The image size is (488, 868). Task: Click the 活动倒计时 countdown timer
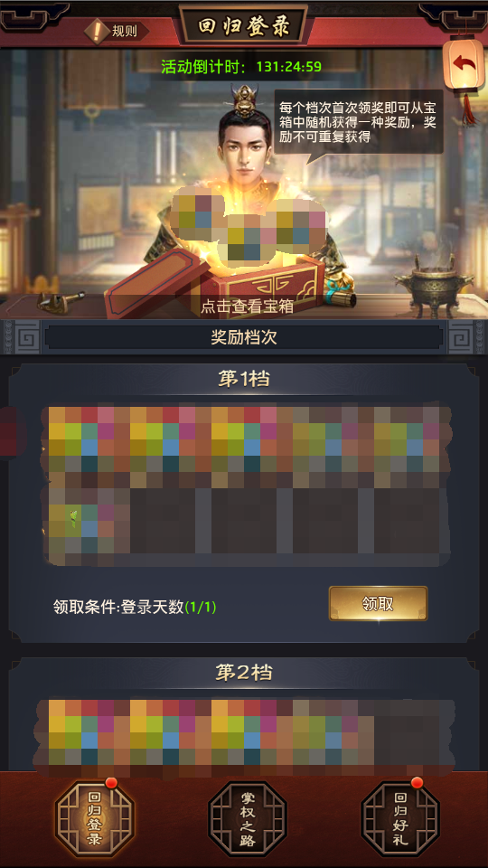pos(241,67)
